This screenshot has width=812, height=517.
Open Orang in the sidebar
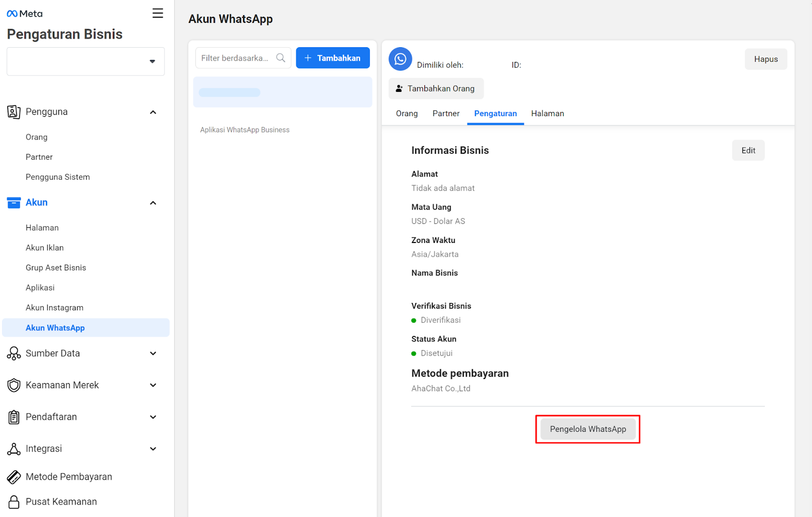[37, 137]
